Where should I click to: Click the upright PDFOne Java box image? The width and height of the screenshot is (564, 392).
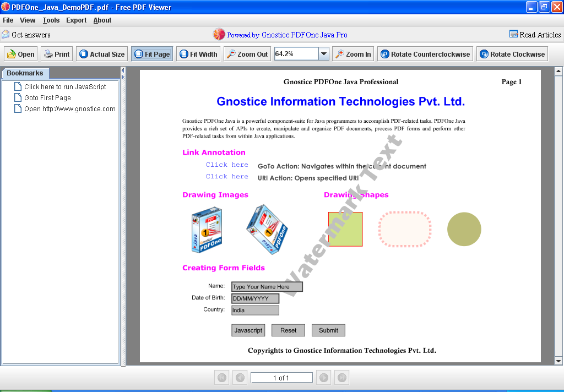(x=207, y=230)
